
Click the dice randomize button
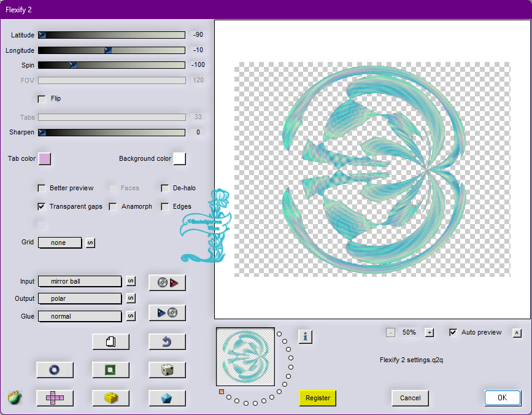coord(167,370)
